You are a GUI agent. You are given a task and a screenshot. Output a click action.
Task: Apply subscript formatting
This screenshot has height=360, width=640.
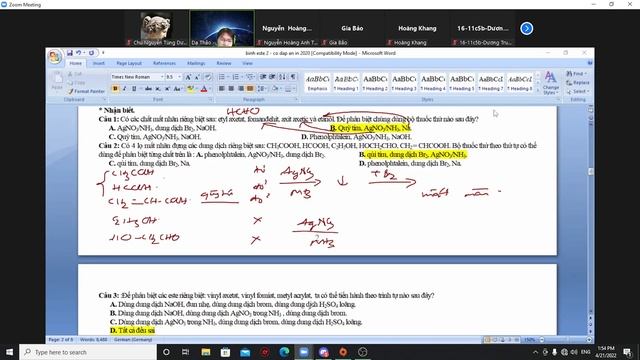coord(158,89)
